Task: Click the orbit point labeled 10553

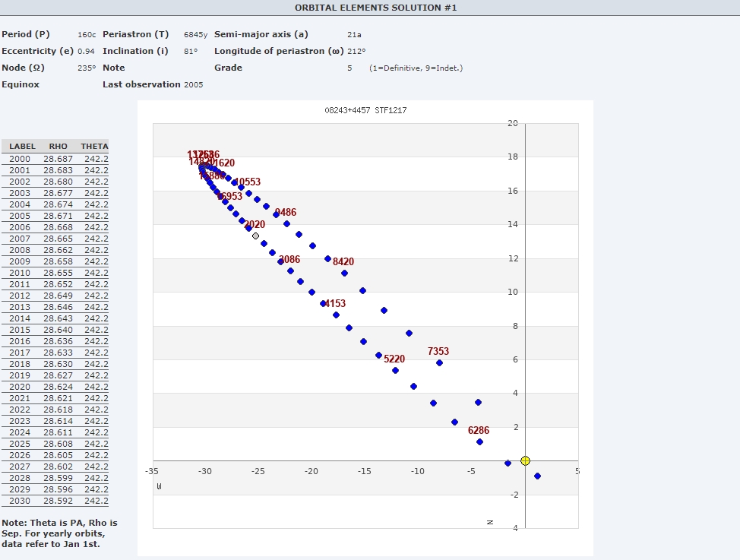Action: click(241, 187)
